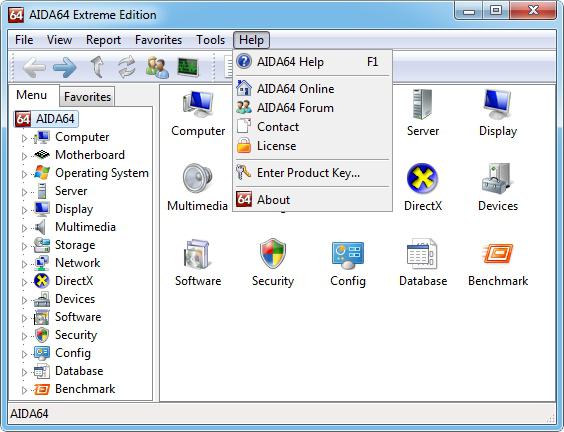
Task: Expand the Network tree node
Action: click(24, 264)
